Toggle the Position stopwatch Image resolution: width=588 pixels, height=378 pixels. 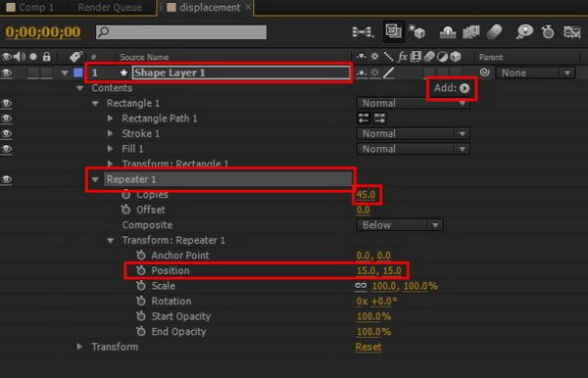(x=141, y=270)
